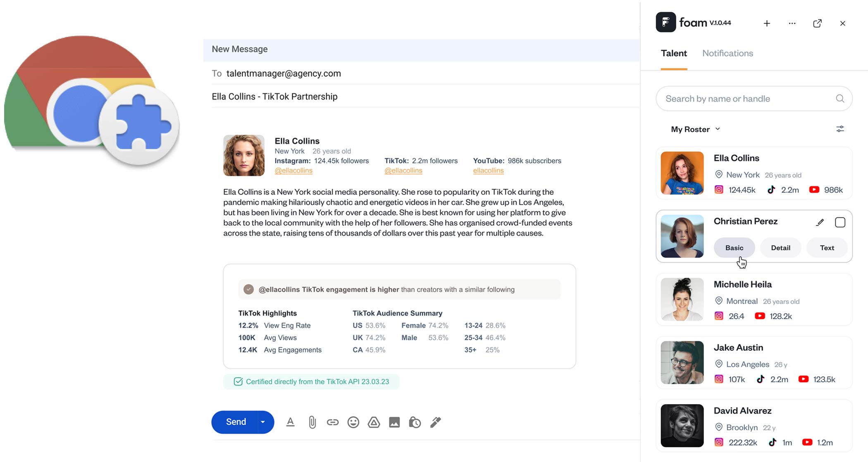
Task: Insert an emoji via smiley icon
Action: point(353,422)
